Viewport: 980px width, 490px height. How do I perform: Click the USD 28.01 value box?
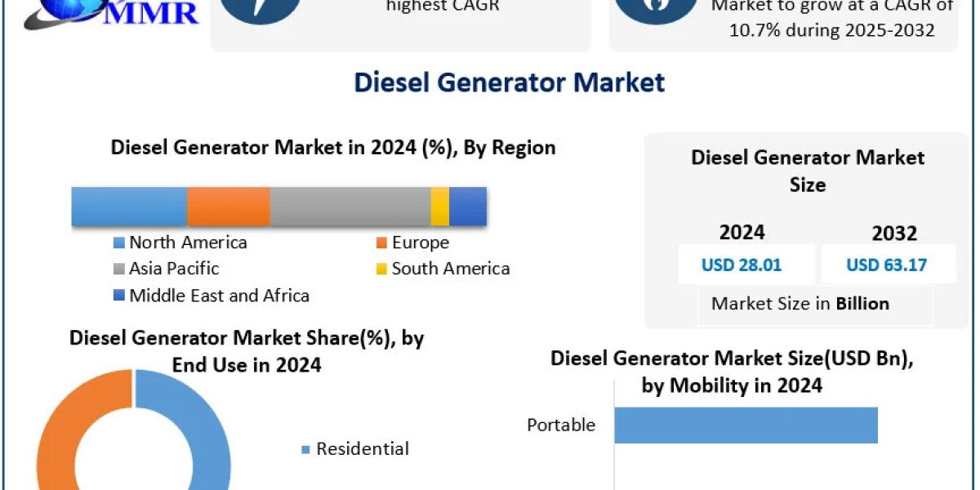point(745,264)
